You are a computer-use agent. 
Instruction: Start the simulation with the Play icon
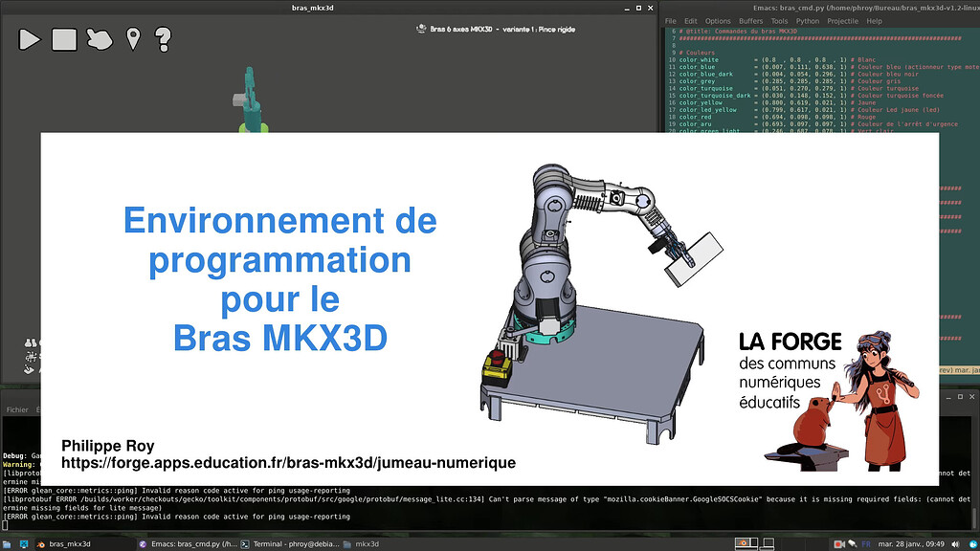pyautogui.click(x=29, y=39)
